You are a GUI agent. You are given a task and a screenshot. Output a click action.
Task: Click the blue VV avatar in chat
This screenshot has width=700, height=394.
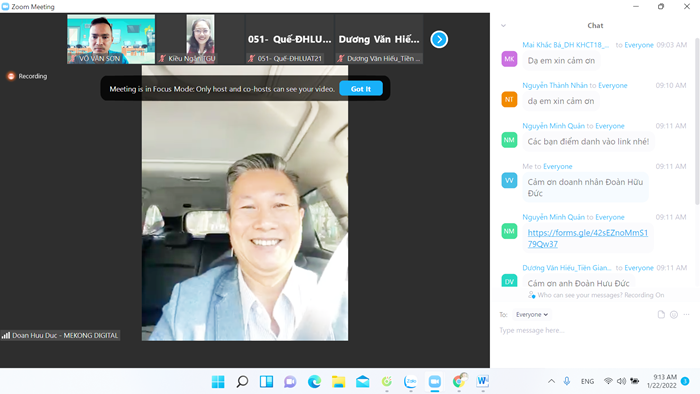pyautogui.click(x=509, y=181)
